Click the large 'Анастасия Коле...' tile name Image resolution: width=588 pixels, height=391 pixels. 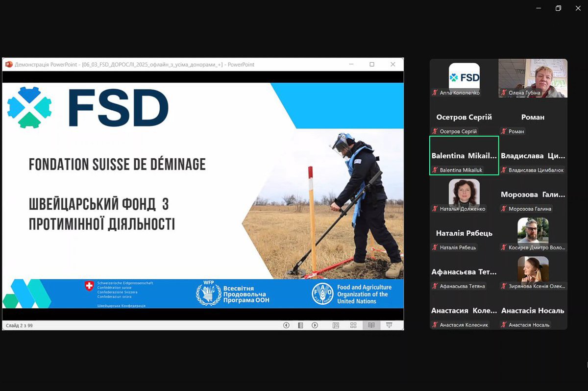tap(464, 311)
